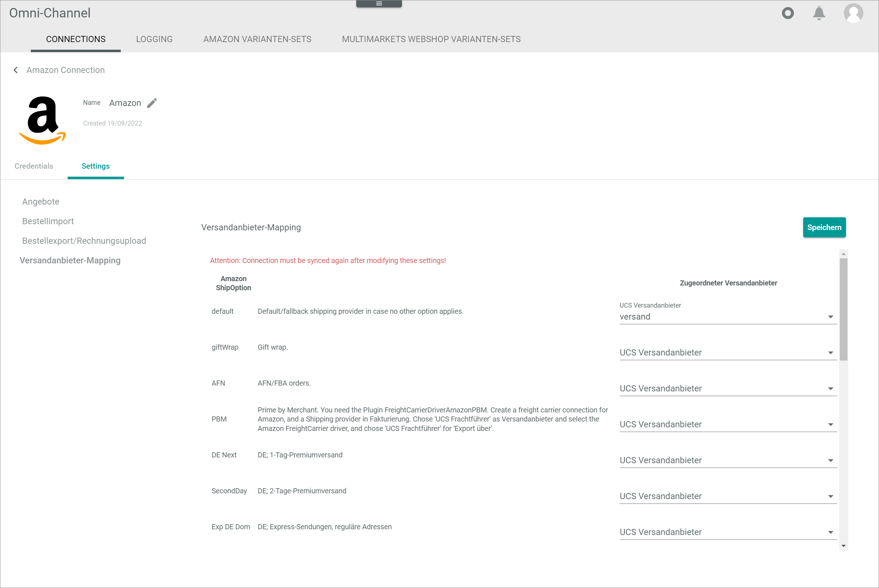Click the Amazon Connection breadcrumb label
879x588 pixels.
click(x=66, y=70)
